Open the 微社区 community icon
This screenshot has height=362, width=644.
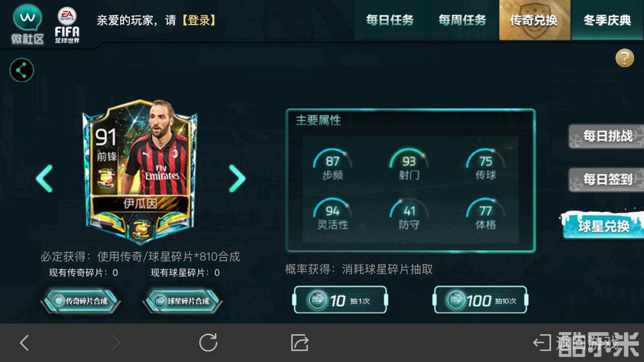[27, 24]
